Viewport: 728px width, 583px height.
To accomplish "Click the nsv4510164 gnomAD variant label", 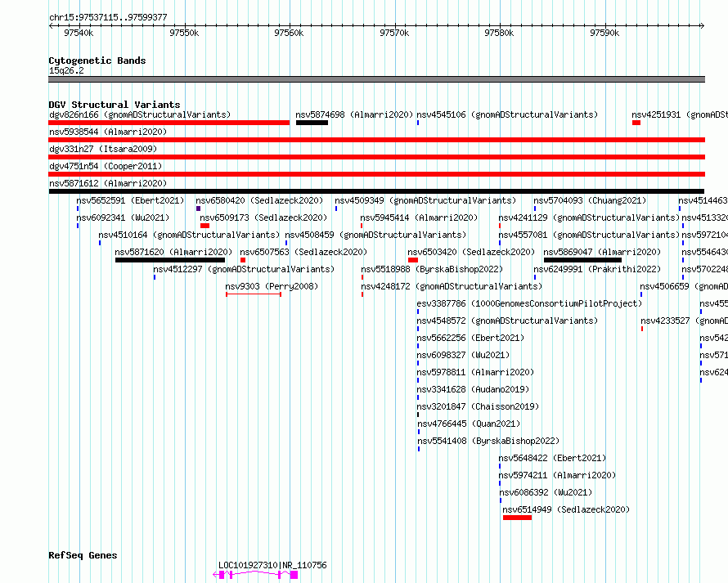I will pos(190,235).
